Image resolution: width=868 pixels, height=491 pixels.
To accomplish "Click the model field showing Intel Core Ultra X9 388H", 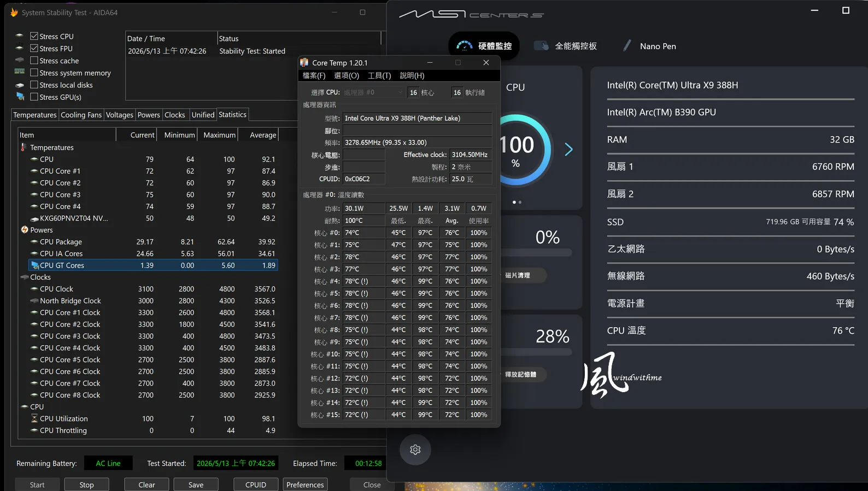I will click(x=417, y=118).
